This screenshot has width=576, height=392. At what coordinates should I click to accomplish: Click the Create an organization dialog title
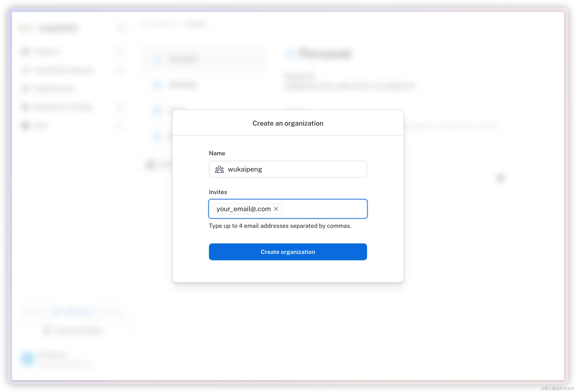288,123
